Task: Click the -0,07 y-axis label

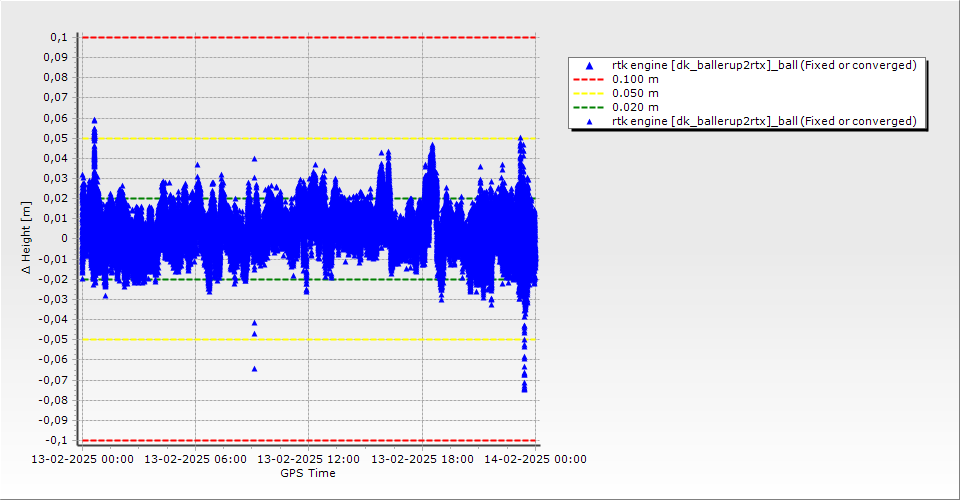Action: 53,380
